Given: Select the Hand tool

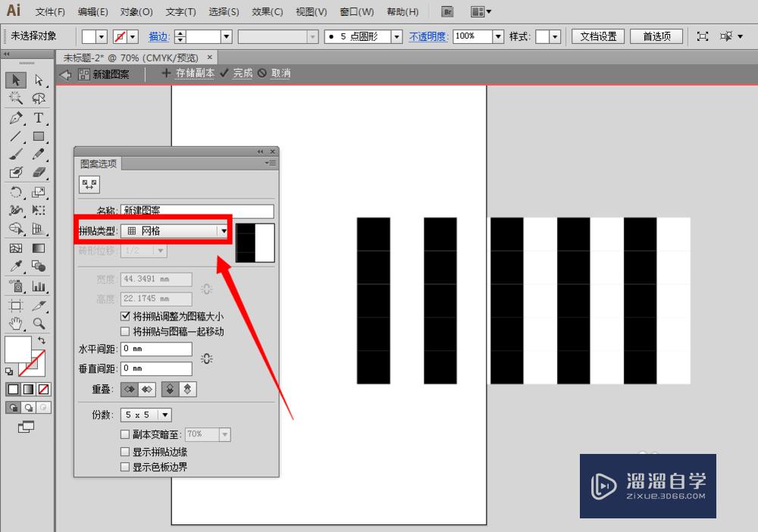Looking at the screenshot, I should point(15,324).
